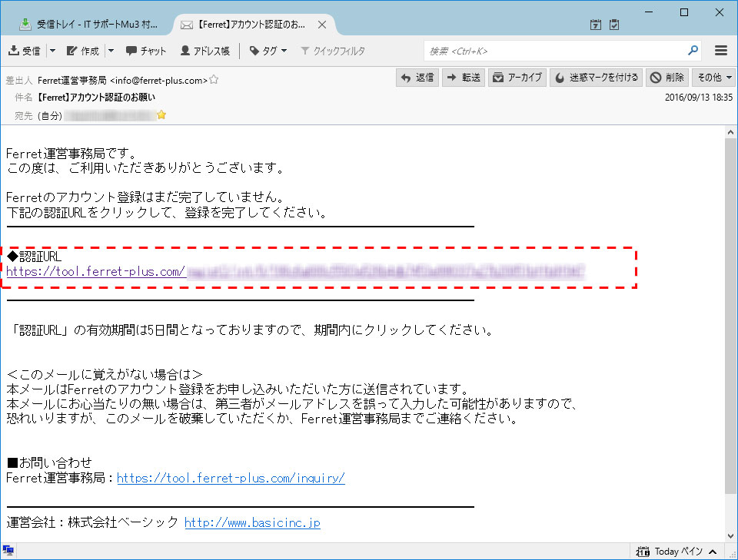The width and height of the screenshot is (738, 560).
Task: Click the sender Ferret運営事務局 address
Action: tap(122, 81)
